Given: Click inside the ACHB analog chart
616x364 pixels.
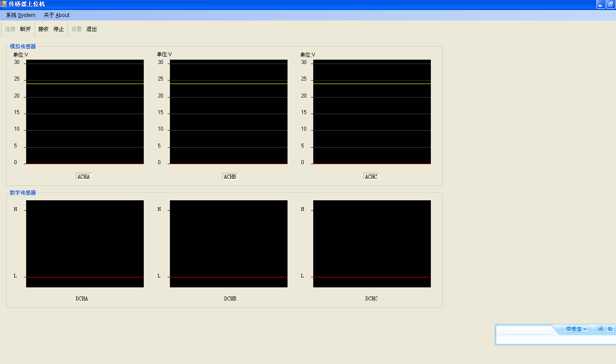Looking at the screenshot, I should pos(229,112).
